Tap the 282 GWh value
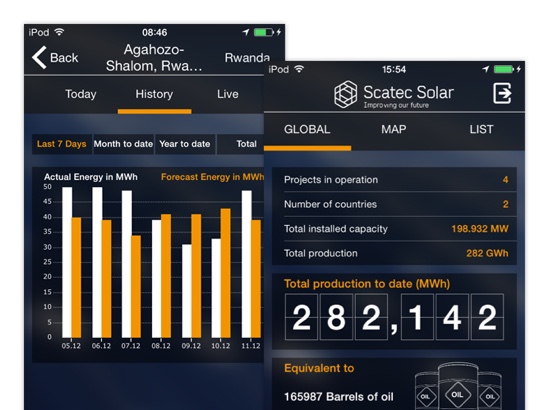Viewport: 550px width, 410px height. click(487, 253)
